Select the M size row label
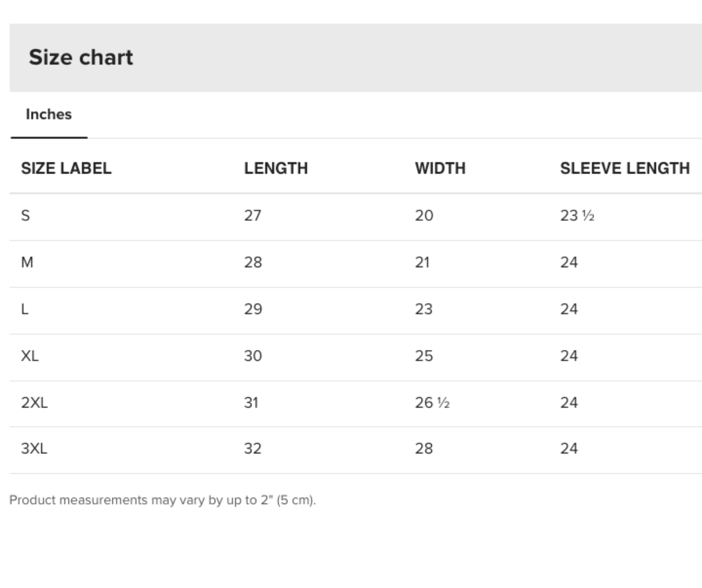This screenshot has width=702, height=588. pos(27,262)
